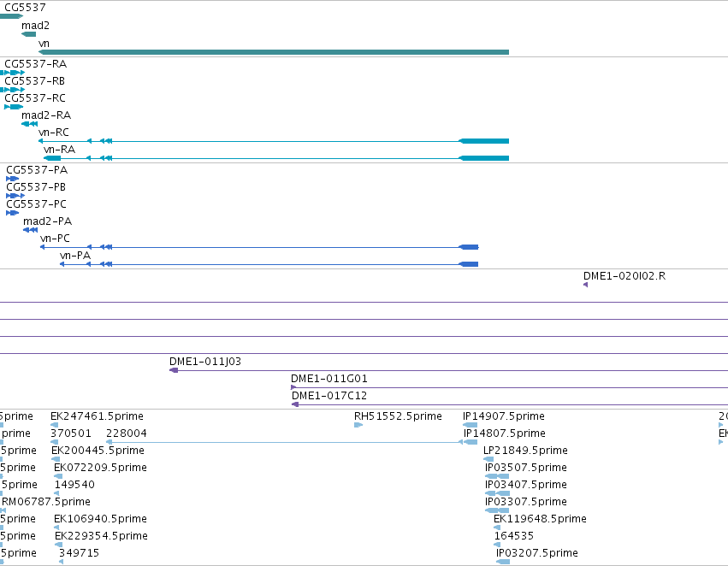Screen dimensions: 728x566
Task: Click the EK247461.5prime EST label
Action: point(97,416)
